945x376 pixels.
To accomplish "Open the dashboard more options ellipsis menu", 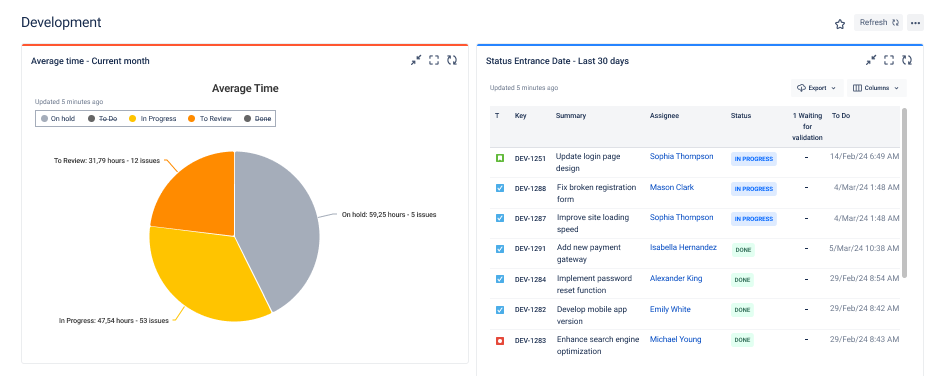I will click(x=915, y=23).
